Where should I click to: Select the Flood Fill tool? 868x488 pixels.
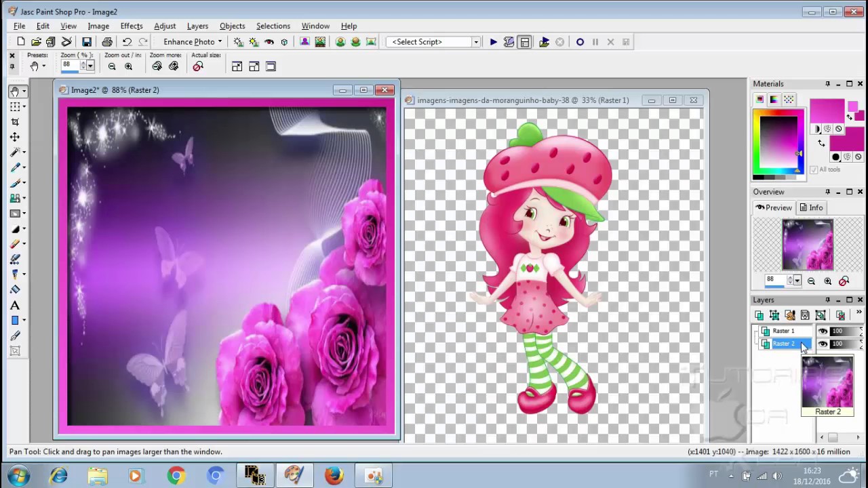[14, 289]
